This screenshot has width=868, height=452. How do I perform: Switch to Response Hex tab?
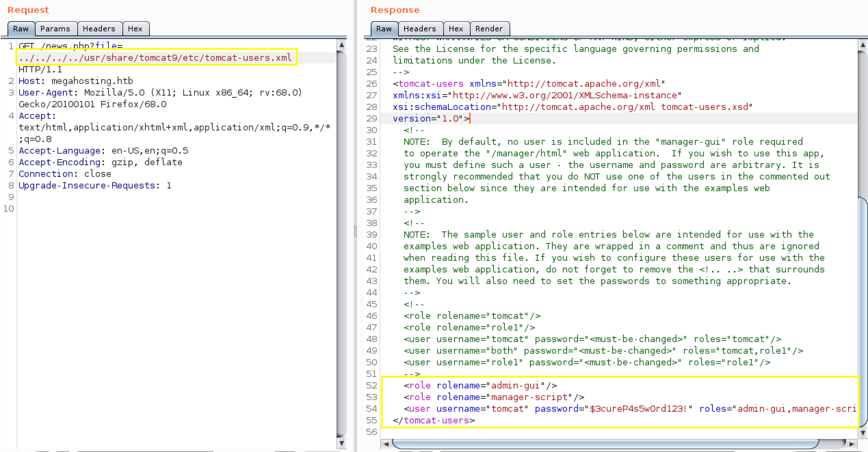pyautogui.click(x=456, y=29)
